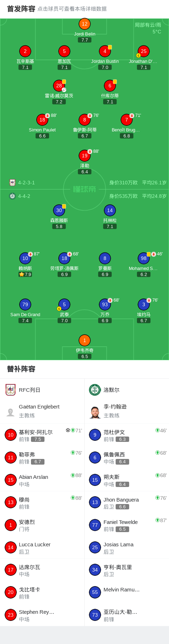The width and height of the screenshot is (169, 644).
Task: Open player 瓦辛斯基 number 2 circle
Action: point(25,51)
